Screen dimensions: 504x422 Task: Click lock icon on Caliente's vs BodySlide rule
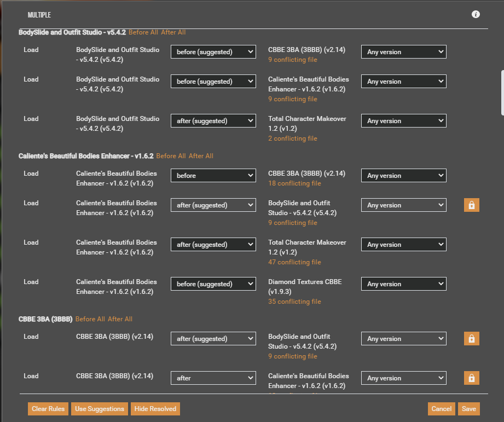click(x=472, y=205)
